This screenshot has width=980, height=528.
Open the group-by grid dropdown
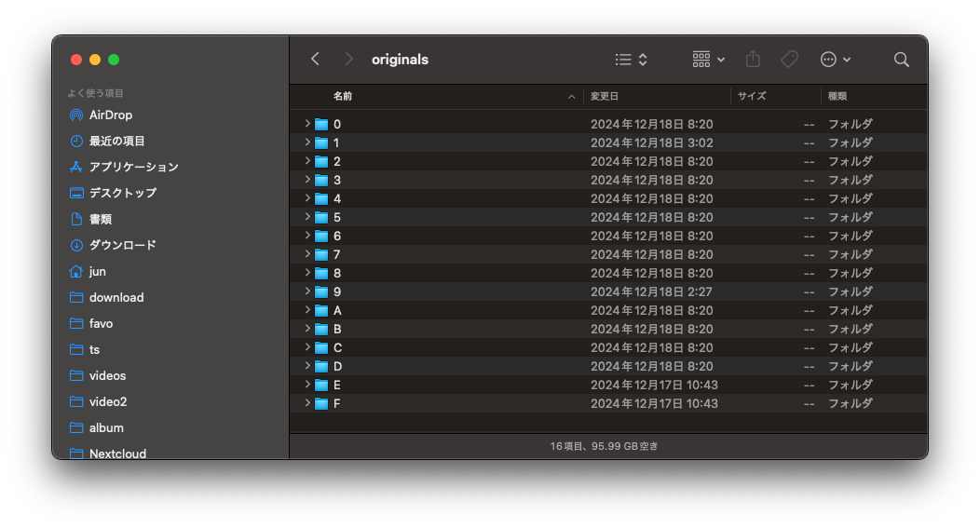tap(709, 60)
